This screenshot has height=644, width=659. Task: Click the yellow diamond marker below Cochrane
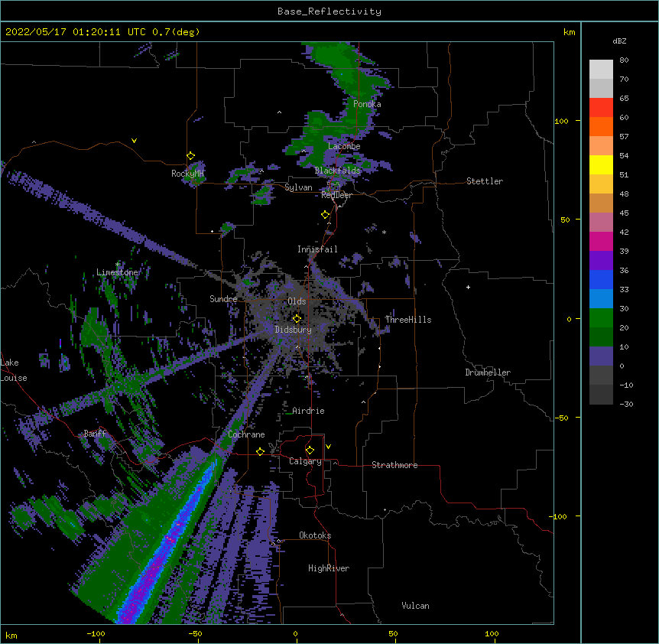point(260,451)
